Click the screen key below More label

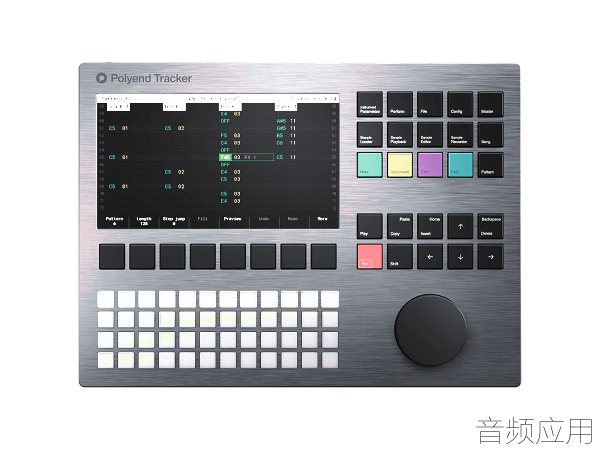click(324, 256)
